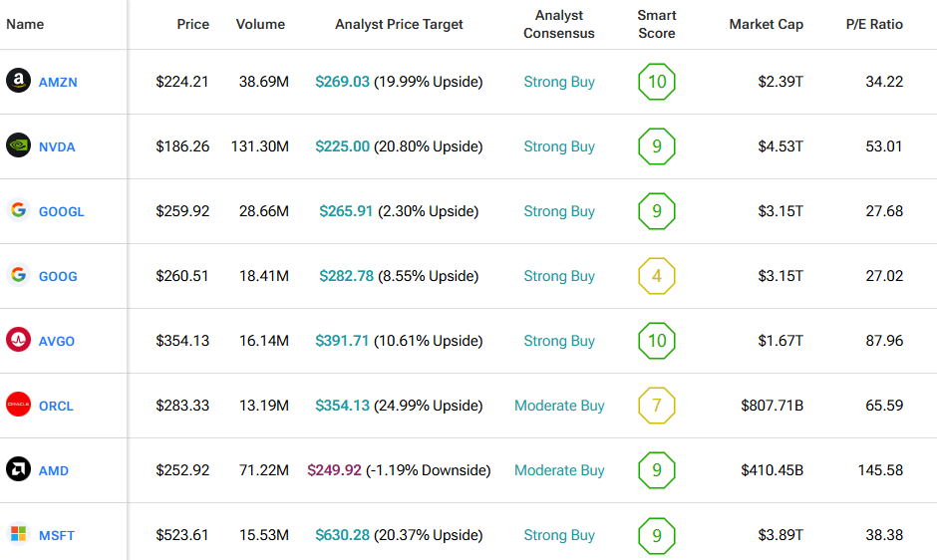The height and width of the screenshot is (560, 937).
Task: Click the Microsoft logo icon
Action: point(18,535)
